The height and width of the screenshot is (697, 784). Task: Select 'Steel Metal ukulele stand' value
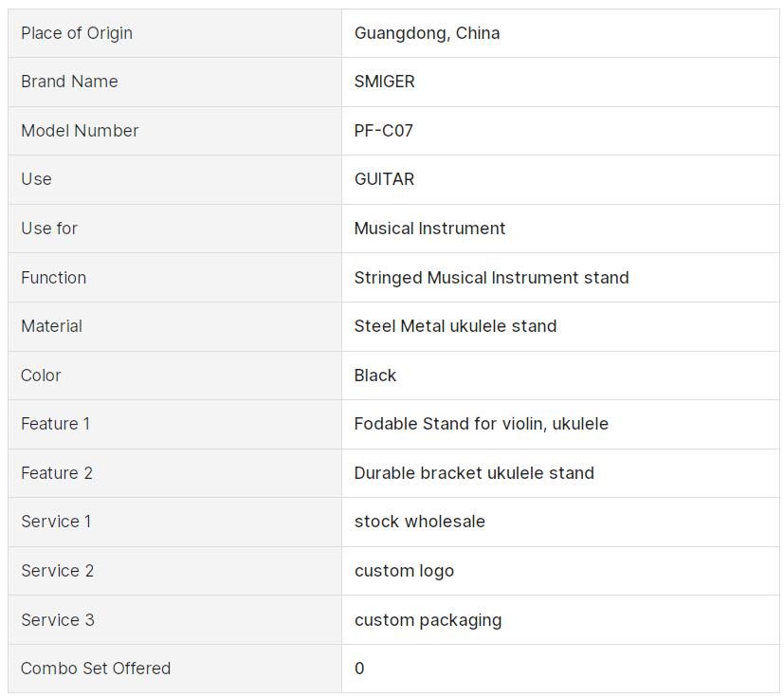pos(455,326)
